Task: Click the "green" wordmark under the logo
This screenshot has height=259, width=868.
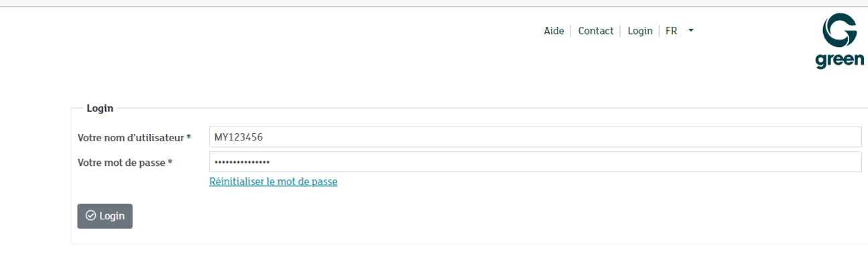Action: pyautogui.click(x=839, y=60)
